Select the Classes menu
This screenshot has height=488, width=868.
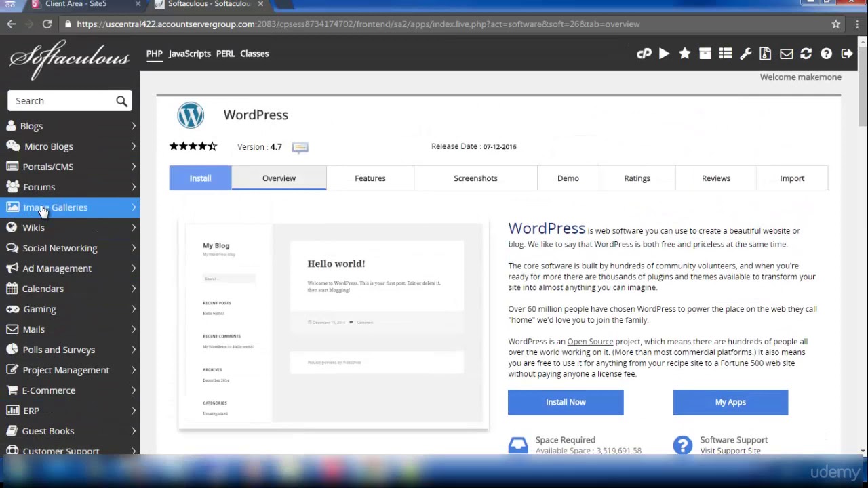tap(254, 54)
